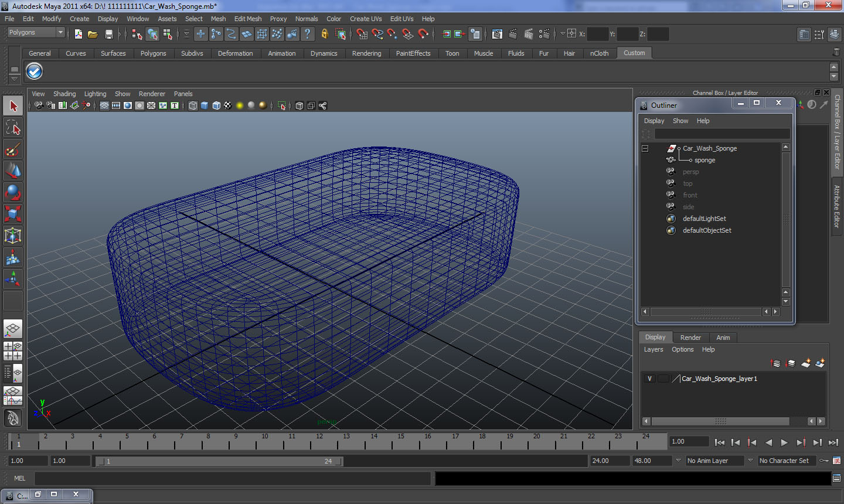
Task: Create new empty layer icon
Action: pyautogui.click(x=806, y=363)
